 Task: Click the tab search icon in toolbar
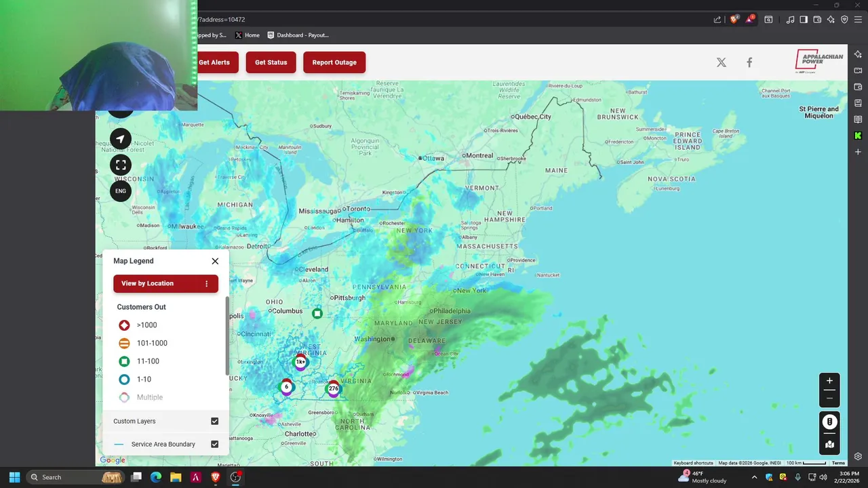(x=768, y=20)
